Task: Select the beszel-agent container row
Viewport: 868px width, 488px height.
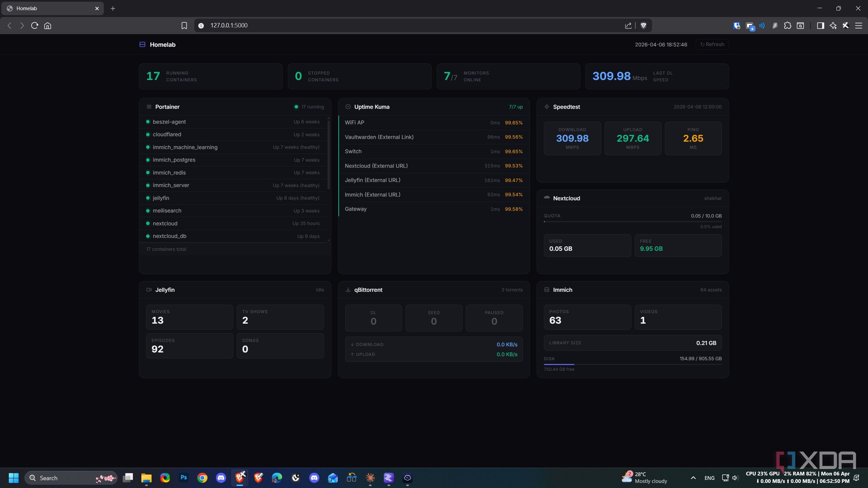Action: (x=233, y=122)
